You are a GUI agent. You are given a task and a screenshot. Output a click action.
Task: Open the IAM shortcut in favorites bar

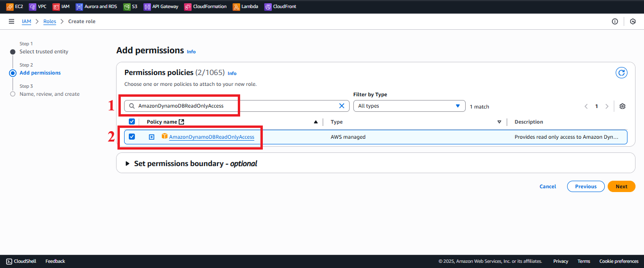(61, 7)
